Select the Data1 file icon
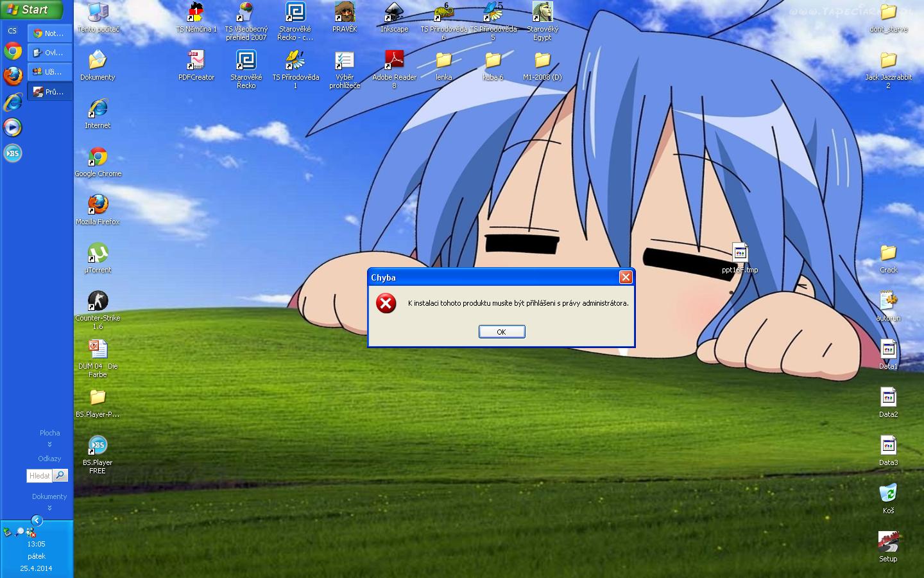The height and width of the screenshot is (578, 924). (888, 355)
